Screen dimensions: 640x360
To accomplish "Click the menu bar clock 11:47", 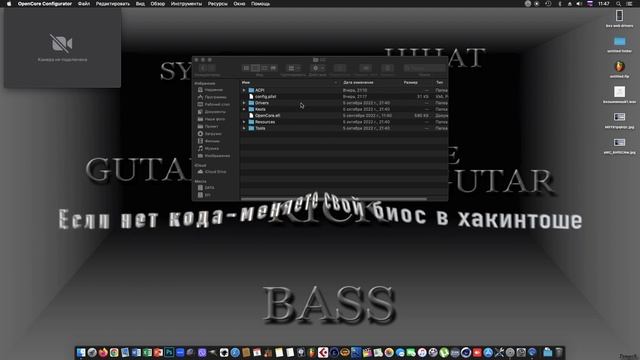I will click(x=604, y=4).
